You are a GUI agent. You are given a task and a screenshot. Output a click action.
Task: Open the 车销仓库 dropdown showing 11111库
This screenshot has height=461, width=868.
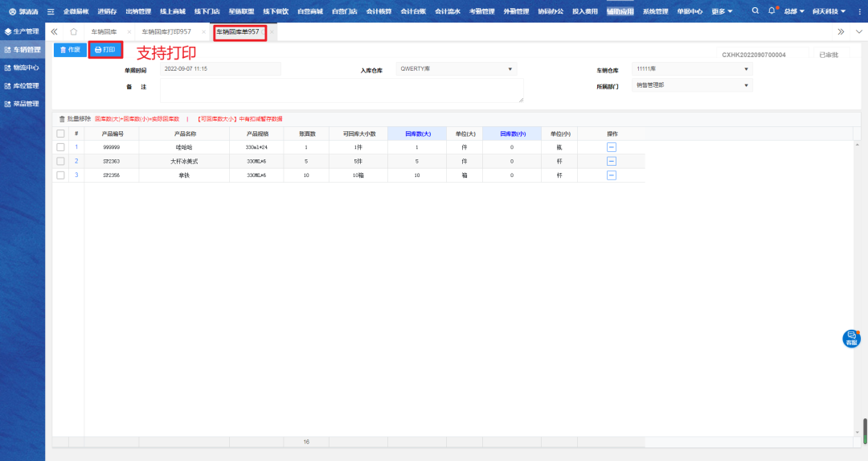(x=692, y=69)
